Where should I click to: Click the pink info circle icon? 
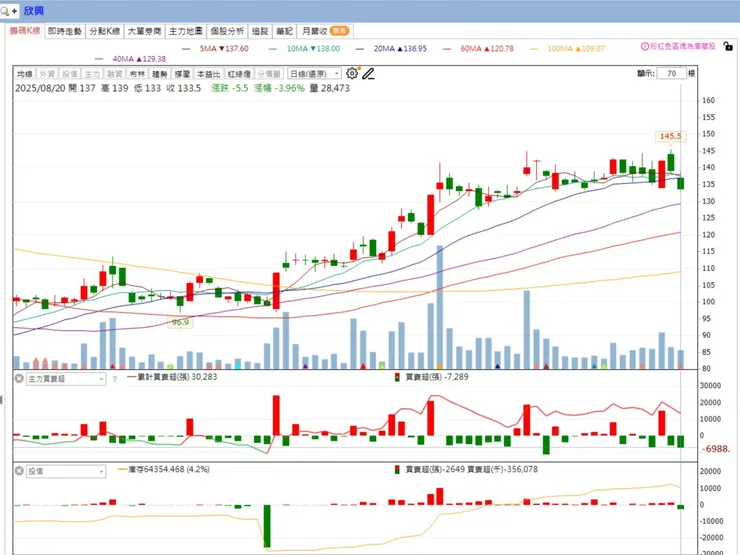pos(645,46)
